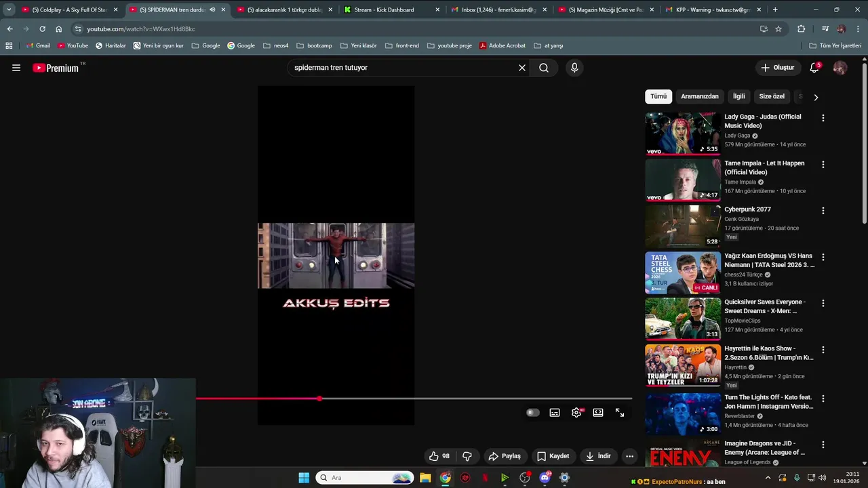This screenshot has width=868, height=488.
Task: Open options for Turn The Lights Off video
Action: click(823, 399)
